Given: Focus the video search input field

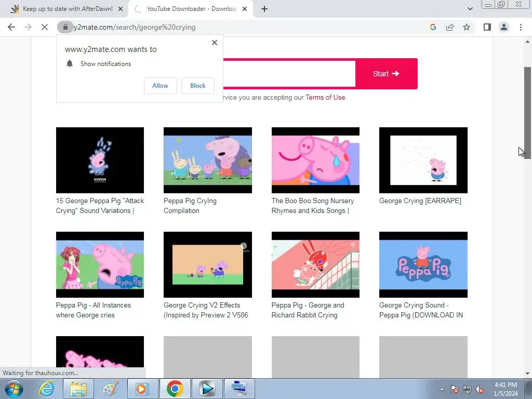Looking at the screenshot, I should [x=288, y=74].
